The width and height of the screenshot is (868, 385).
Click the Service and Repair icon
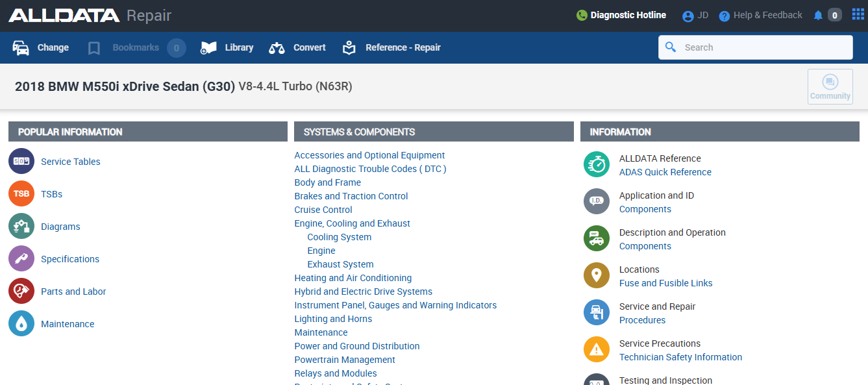[597, 312]
